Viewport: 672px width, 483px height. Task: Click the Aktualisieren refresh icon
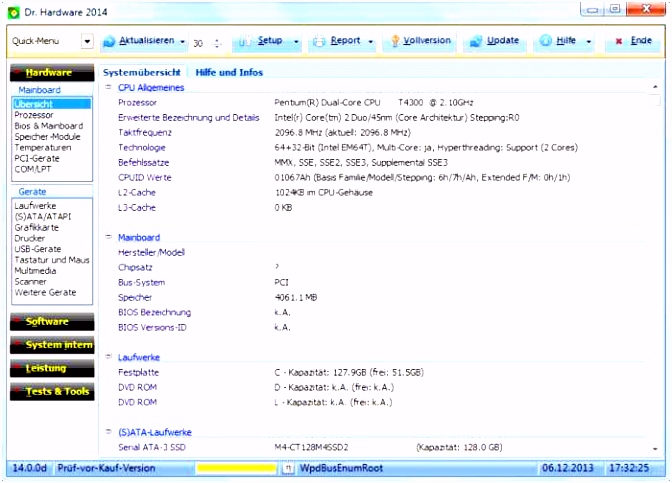coord(109,41)
